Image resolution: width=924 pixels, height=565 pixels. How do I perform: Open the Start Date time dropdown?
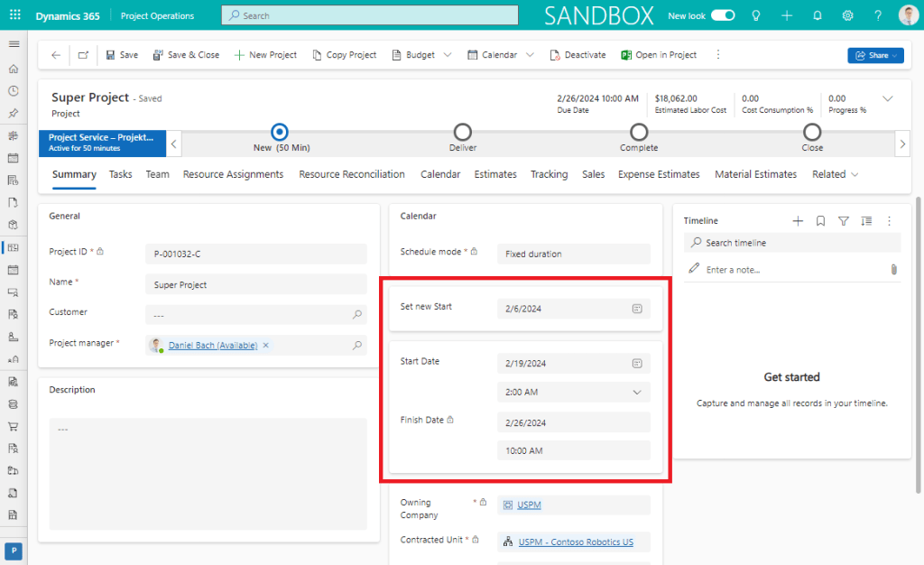[x=637, y=393]
